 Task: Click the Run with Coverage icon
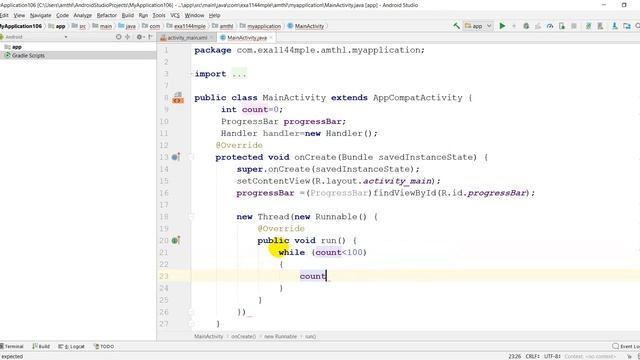coord(538,26)
